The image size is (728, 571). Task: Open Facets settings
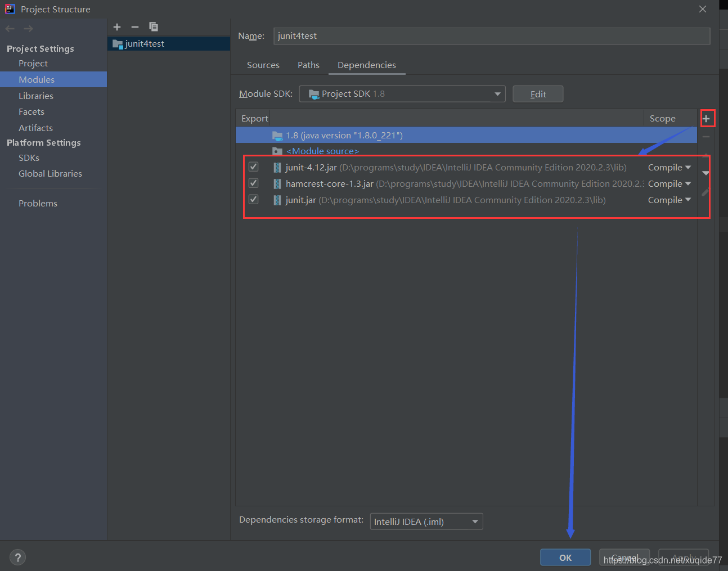tap(32, 112)
